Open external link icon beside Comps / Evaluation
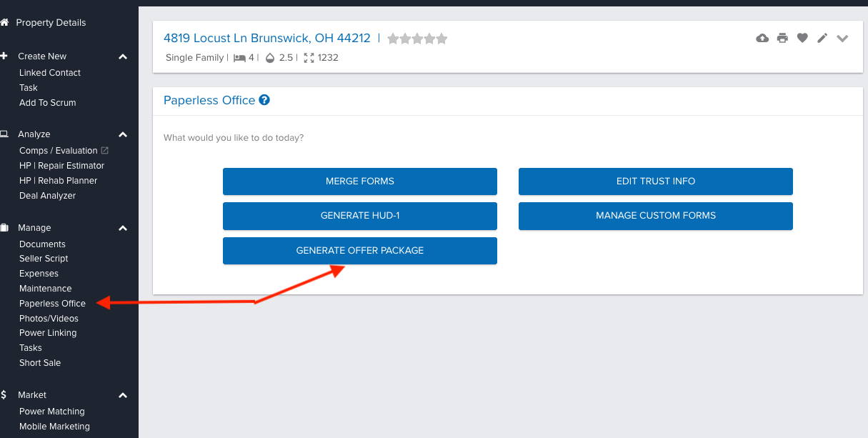 coord(105,151)
